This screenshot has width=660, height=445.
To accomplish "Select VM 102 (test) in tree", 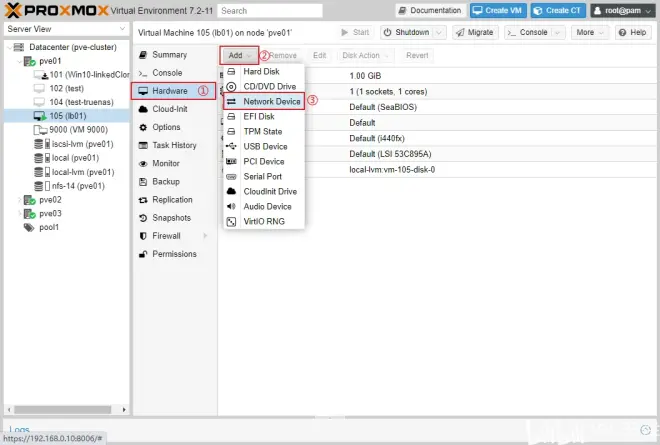I will pos(67,88).
